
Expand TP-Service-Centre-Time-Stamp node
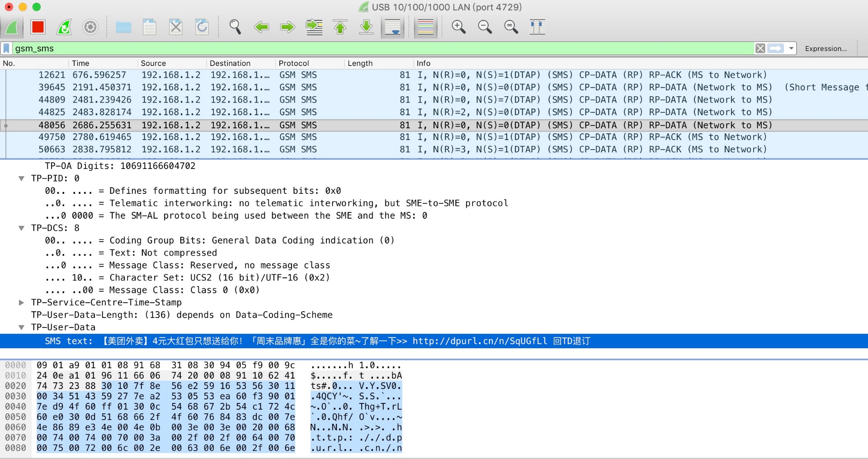click(21, 303)
